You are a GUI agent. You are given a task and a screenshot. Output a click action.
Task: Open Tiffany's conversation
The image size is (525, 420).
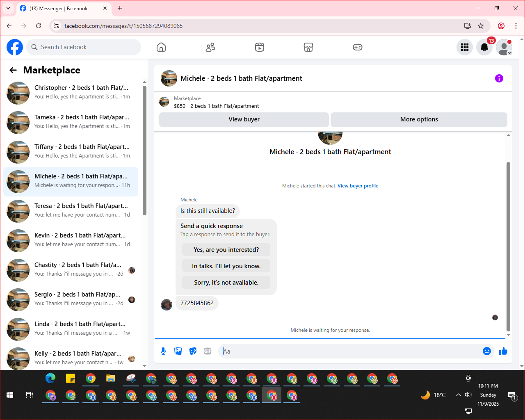coord(71,152)
